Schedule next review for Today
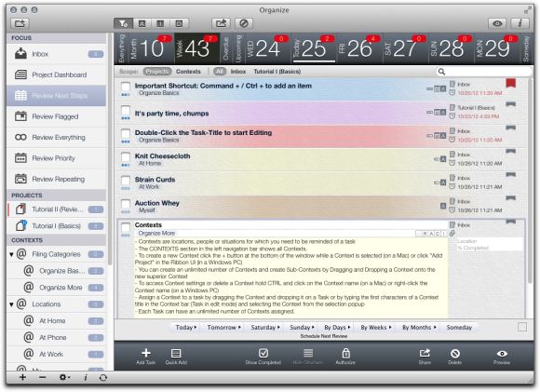The width and height of the screenshot is (540, 392). [x=185, y=327]
